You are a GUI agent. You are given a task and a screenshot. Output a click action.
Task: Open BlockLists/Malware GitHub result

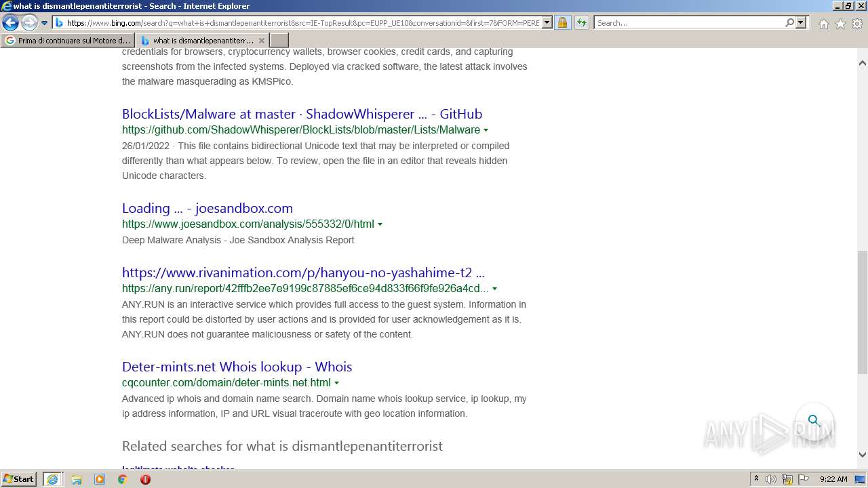click(302, 114)
